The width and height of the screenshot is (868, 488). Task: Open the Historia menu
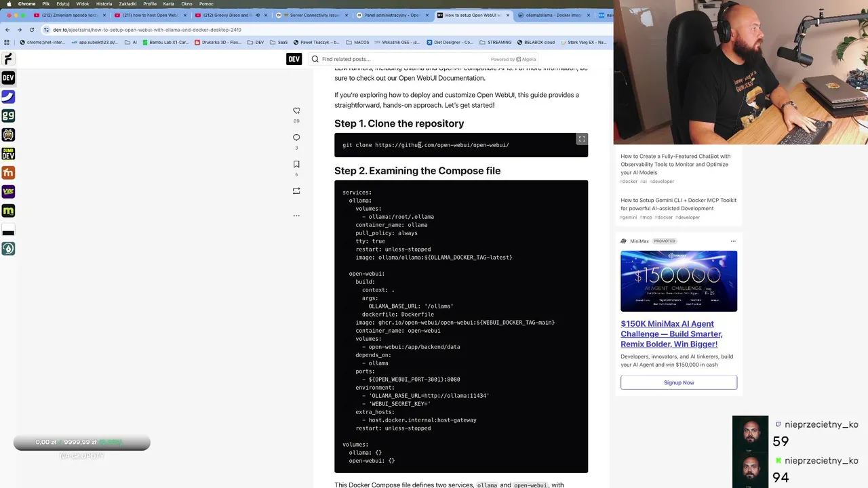104,4
